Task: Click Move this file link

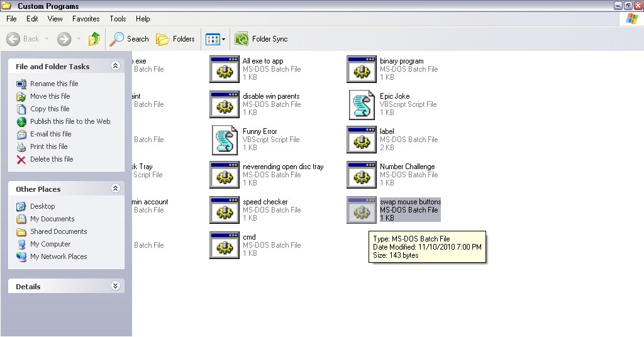Action: [50, 96]
